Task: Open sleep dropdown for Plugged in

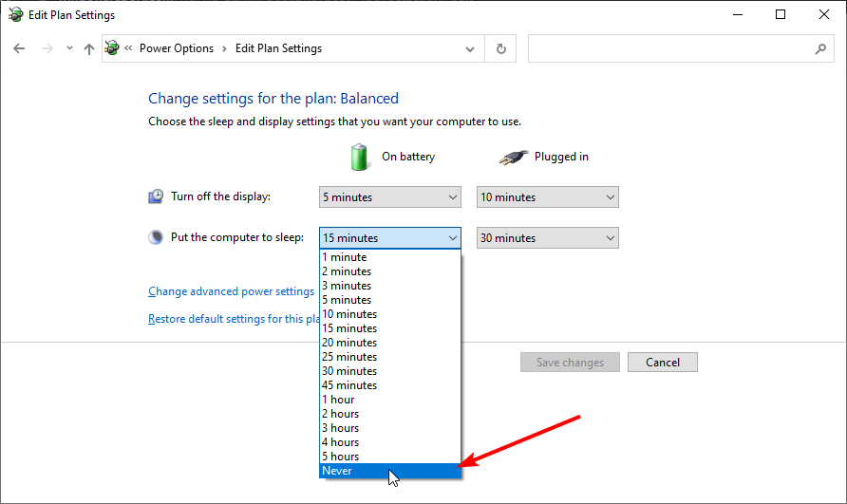Action: [x=547, y=237]
